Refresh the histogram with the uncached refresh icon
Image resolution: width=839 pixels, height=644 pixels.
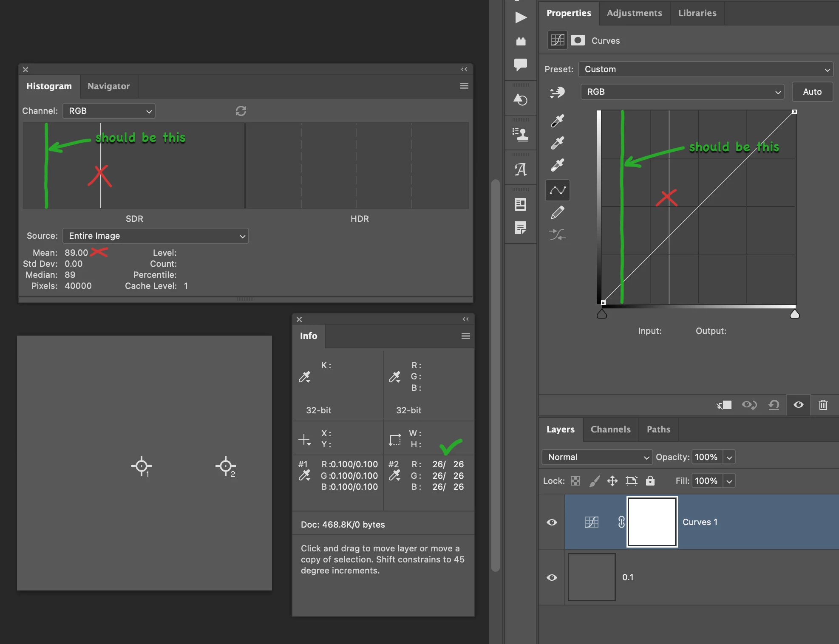241,111
